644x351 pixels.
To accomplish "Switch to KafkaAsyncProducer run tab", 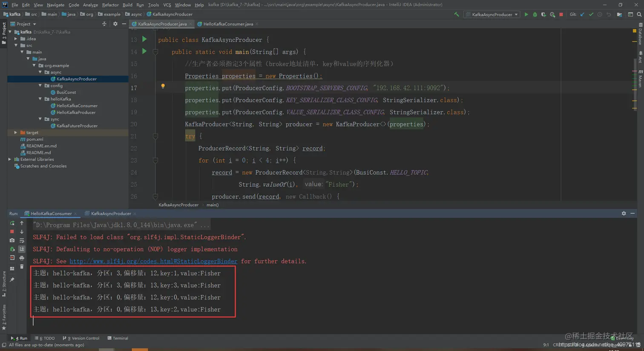I will pos(111,214).
